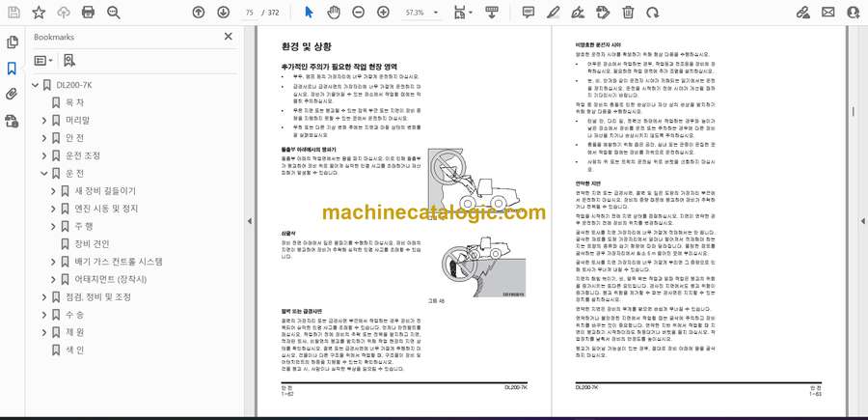Zoom out with minus button
Image resolution: width=868 pixels, height=420 pixels.
358,13
